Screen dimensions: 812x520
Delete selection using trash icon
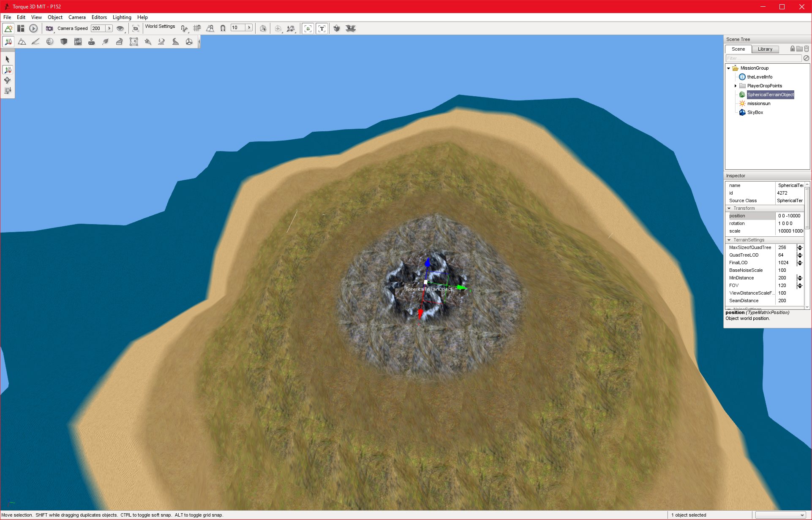807,49
